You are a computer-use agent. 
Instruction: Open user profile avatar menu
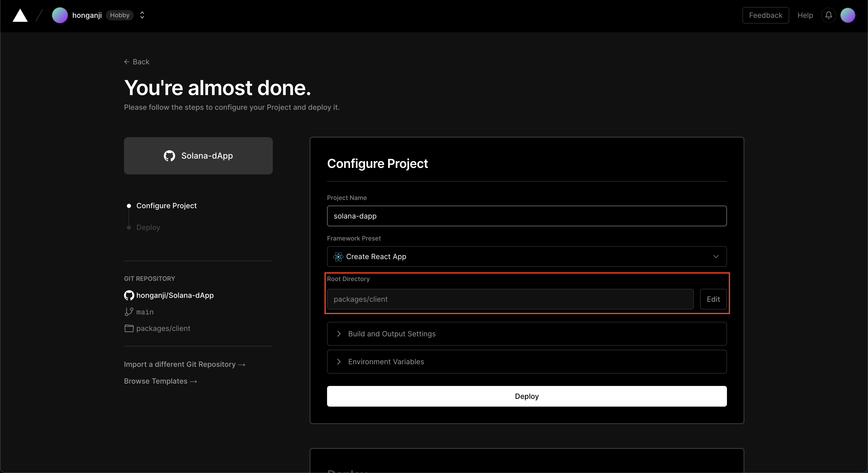pos(848,15)
